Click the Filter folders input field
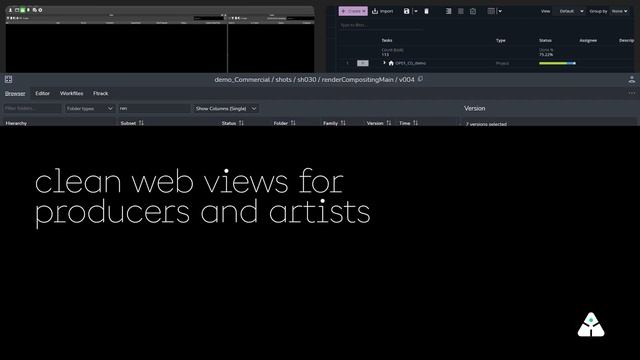This screenshot has height=360, width=640. (32, 109)
